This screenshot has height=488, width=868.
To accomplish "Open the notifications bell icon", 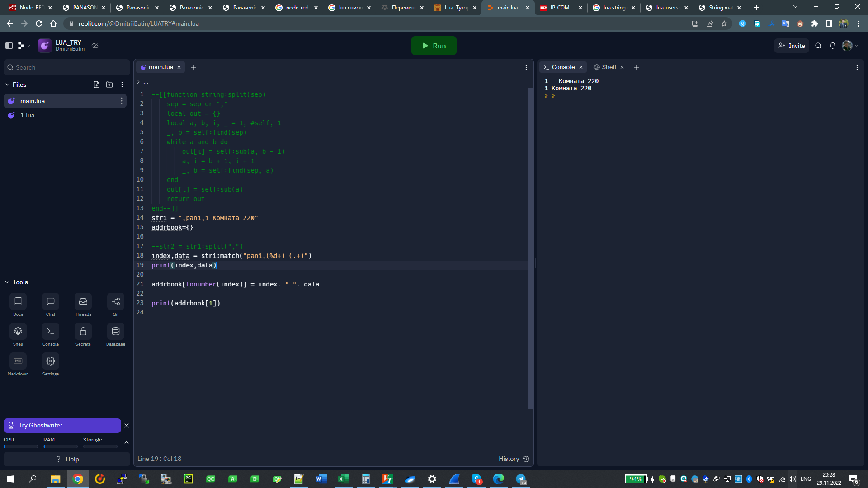I will coord(832,46).
